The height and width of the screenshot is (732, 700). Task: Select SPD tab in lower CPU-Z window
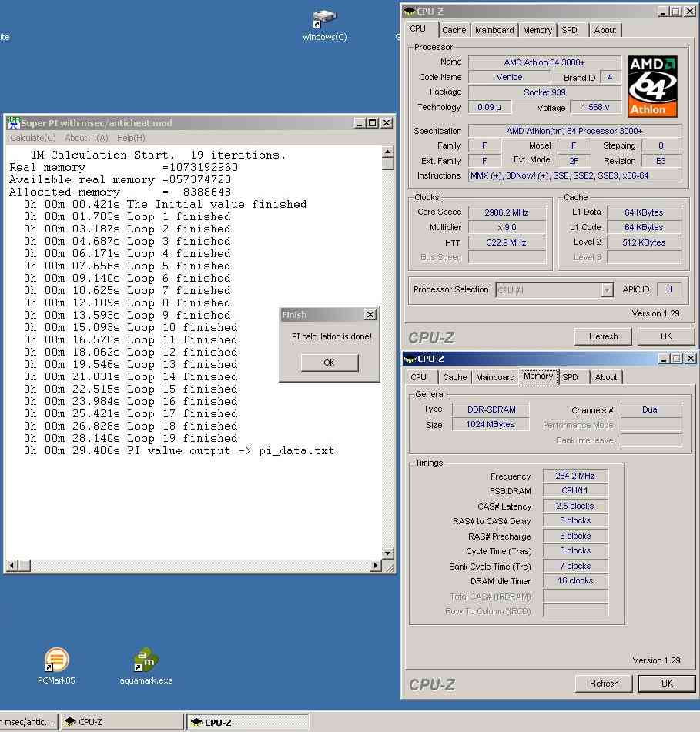coord(570,376)
